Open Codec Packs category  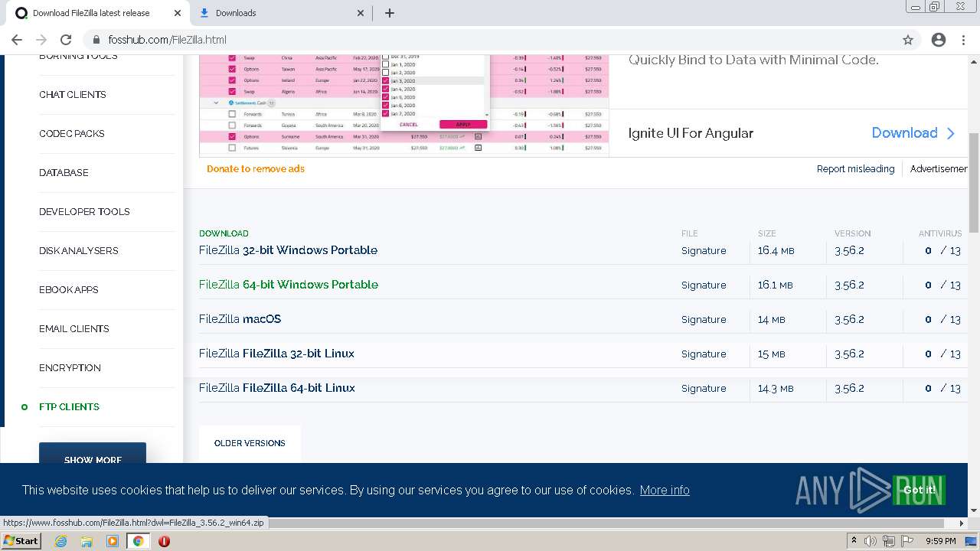click(72, 134)
